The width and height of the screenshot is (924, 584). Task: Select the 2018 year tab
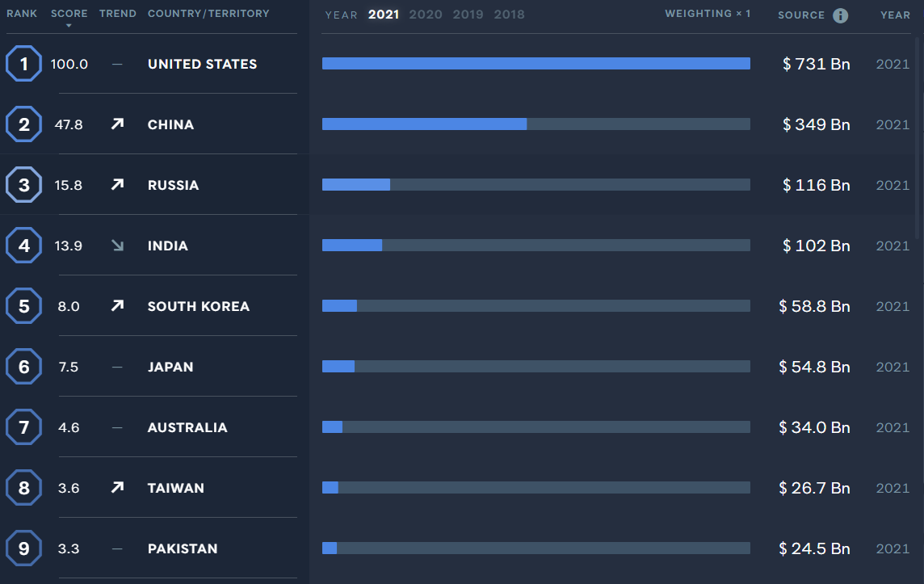point(509,15)
